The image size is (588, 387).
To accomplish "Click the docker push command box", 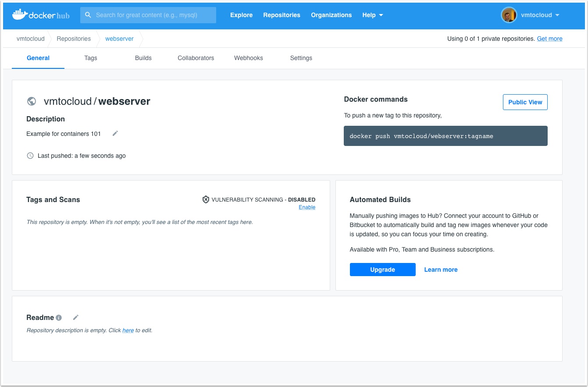I will point(445,136).
